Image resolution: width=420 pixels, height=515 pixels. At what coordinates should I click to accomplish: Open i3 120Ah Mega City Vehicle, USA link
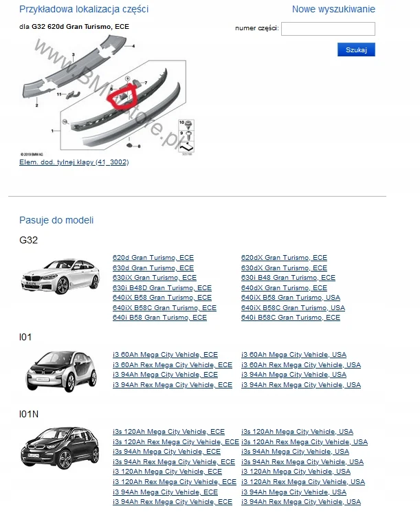coord(296,472)
